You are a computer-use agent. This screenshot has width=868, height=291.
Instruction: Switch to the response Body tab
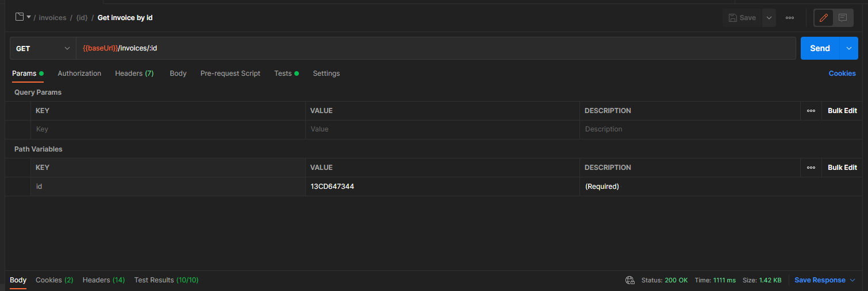tap(18, 280)
